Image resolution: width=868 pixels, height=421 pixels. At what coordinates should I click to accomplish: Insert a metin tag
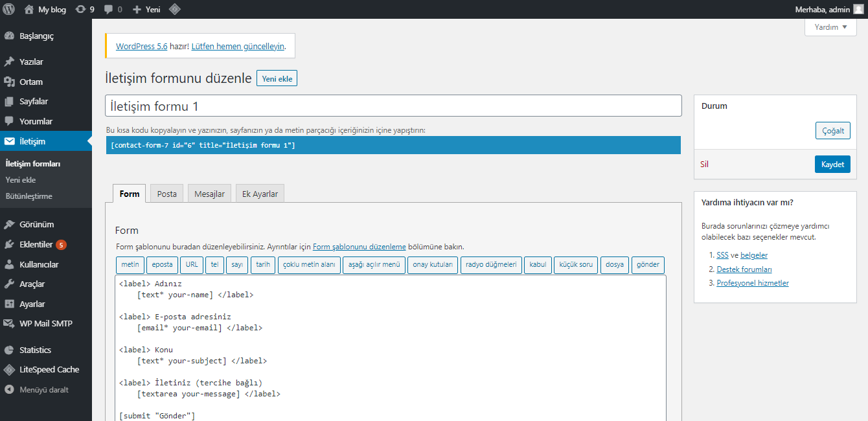pyautogui.click(x=130, y=265)
